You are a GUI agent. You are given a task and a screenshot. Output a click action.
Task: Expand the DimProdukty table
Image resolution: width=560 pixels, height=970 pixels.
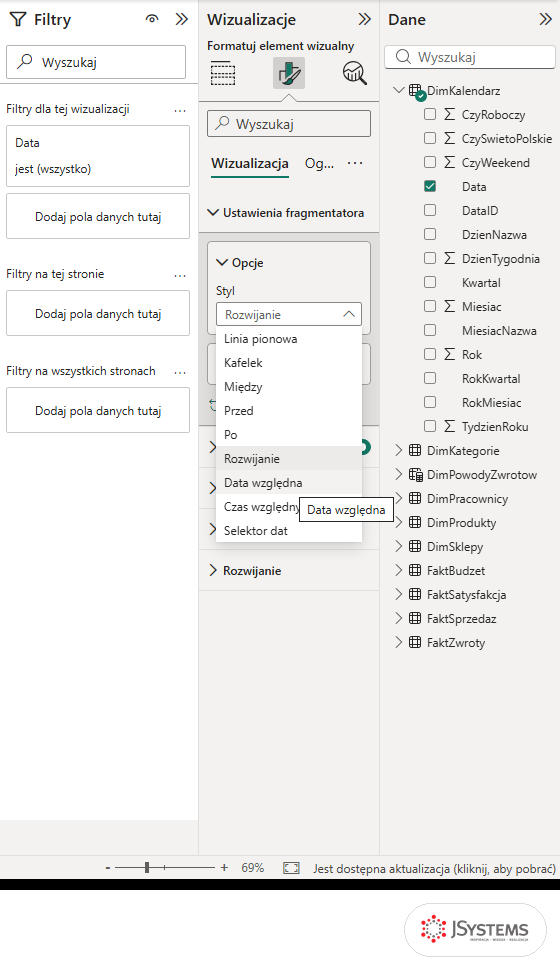point(398,522)
